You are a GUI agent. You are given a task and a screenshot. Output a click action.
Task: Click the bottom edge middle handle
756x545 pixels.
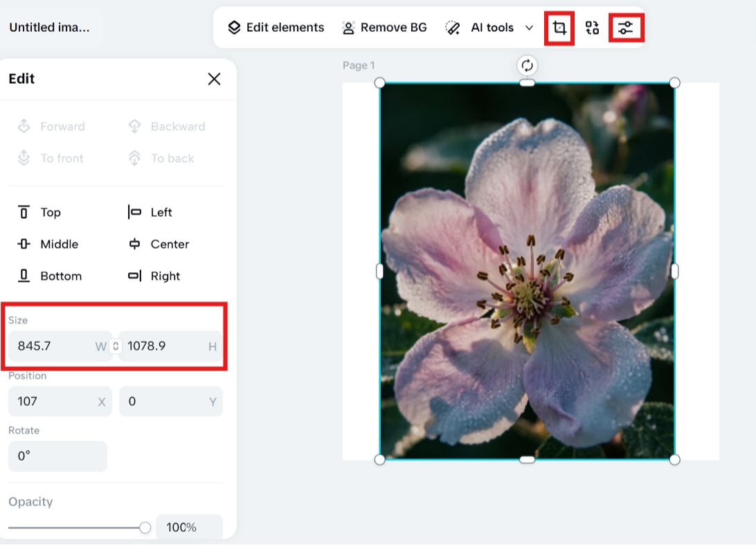tap(527, 460)
